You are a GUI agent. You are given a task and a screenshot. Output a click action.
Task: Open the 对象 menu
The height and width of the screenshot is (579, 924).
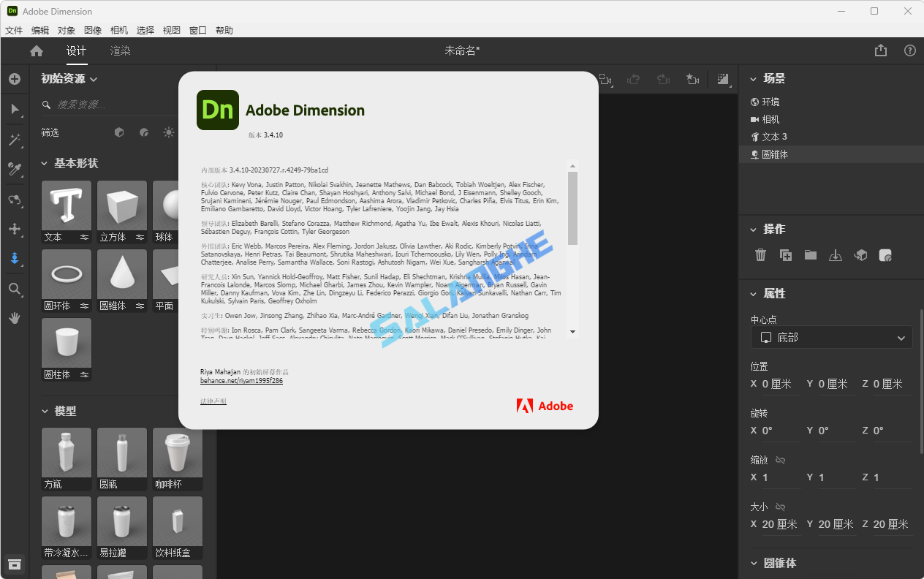(x=67, y=30)
